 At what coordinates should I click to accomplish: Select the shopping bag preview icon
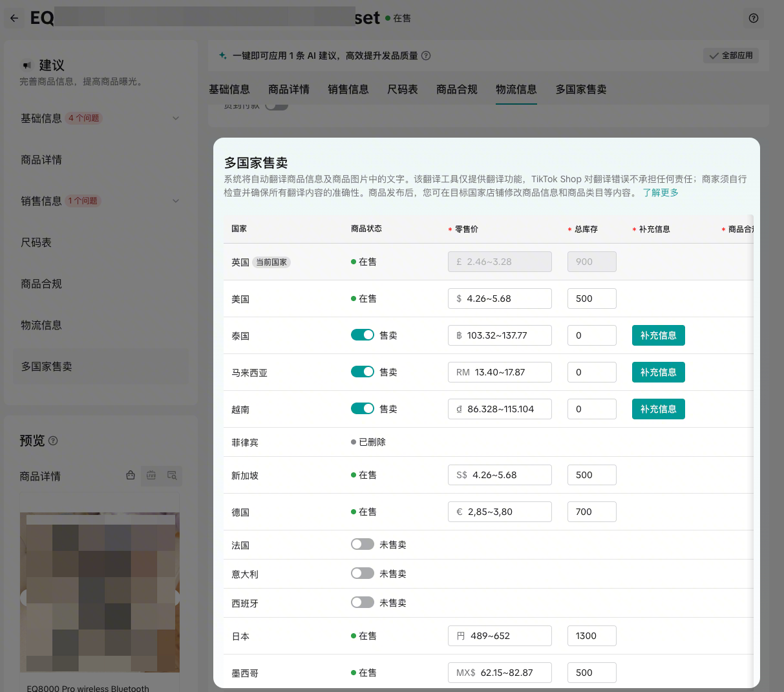131,476
